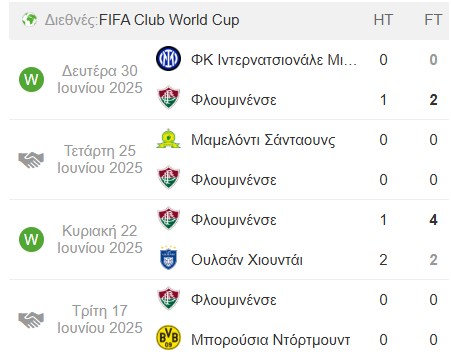Select the Μαμελόντι Σάνταουνς team name
451x360 pixels.
tap(263, 140)
